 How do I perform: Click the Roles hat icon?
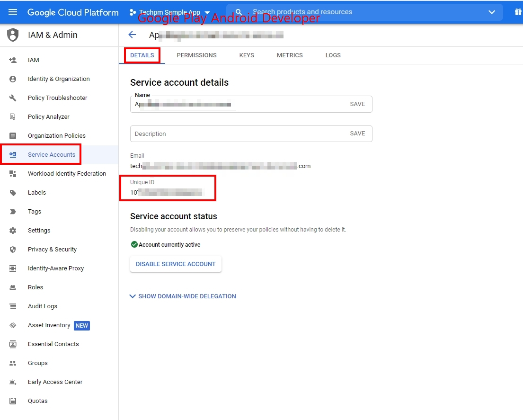[13, 287]
